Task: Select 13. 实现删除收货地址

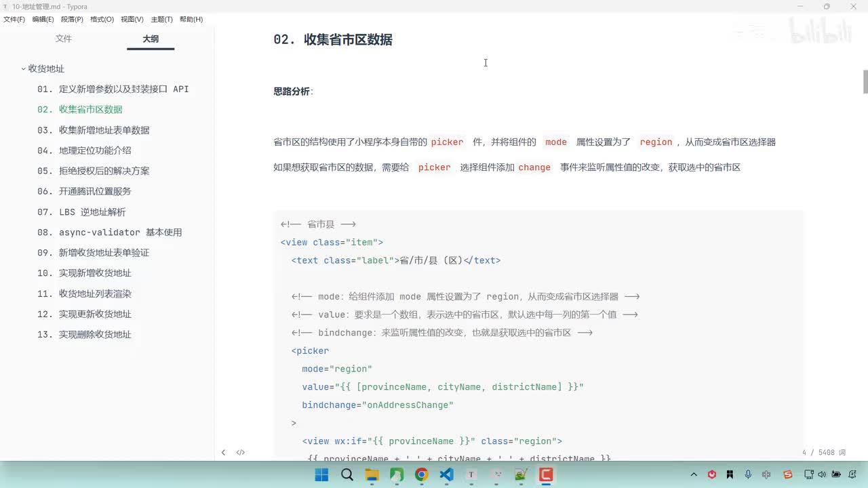Action: tap(84, 334)
